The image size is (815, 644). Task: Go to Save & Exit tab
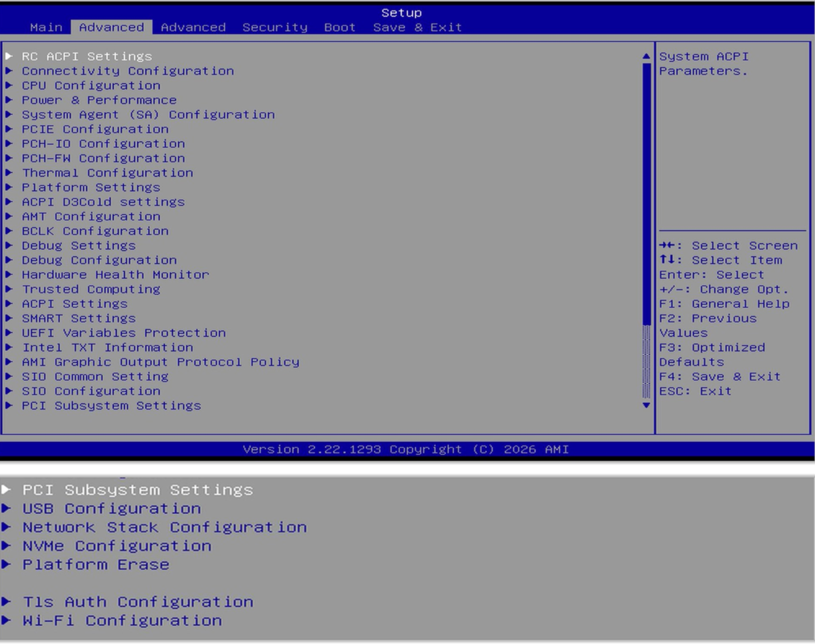pos(418,28)
